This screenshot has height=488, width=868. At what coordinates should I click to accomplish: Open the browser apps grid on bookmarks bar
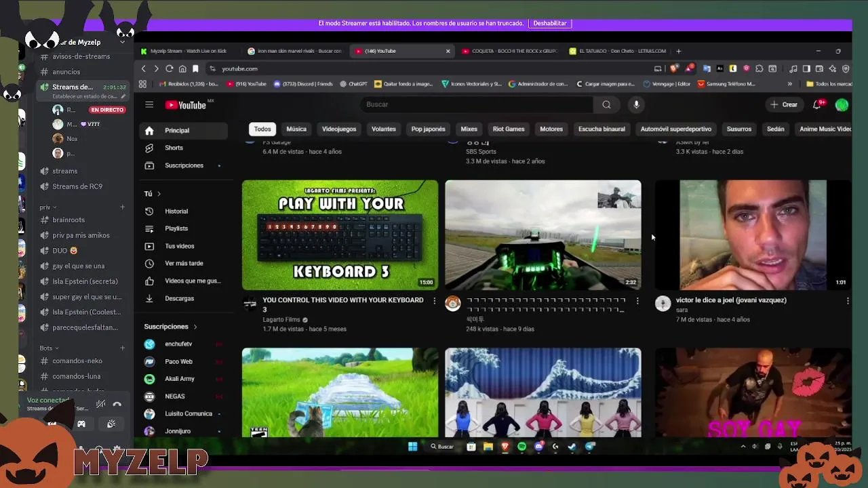click(x=142, y=84)
